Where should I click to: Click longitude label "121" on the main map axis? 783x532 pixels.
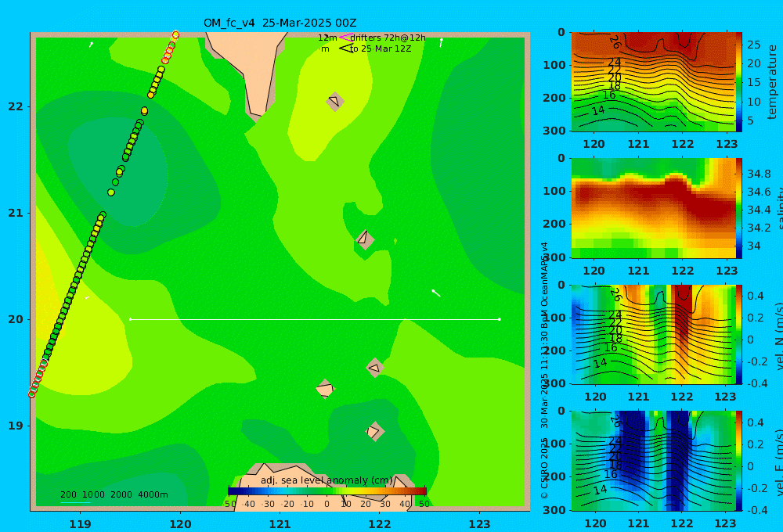280,524
